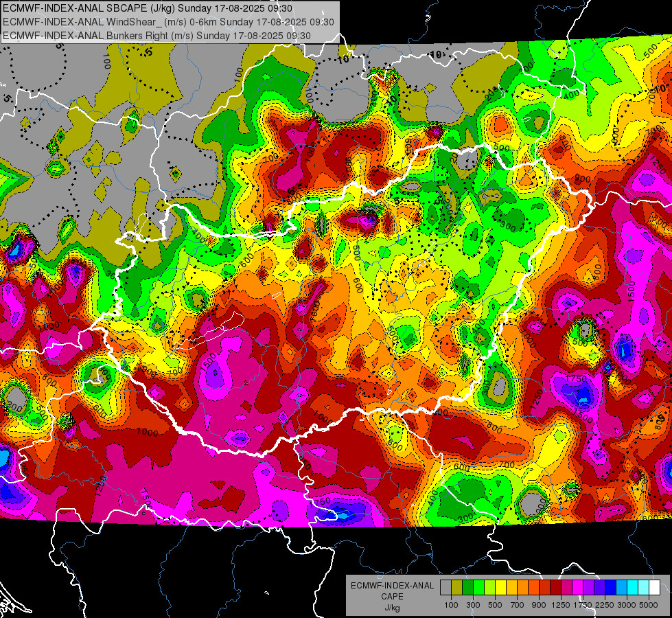Click the 1250 legend scale value
Screen dimensions: 672x618
[561, 605]
